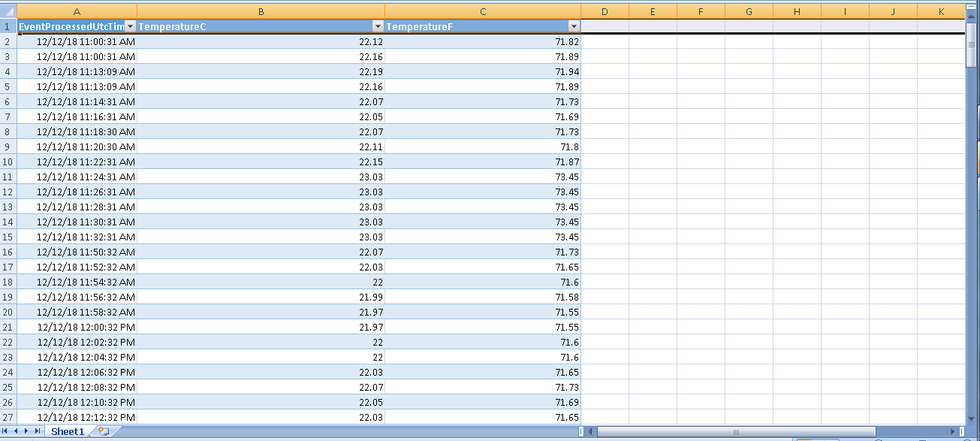Go to next sheet tab arrow
Viewport: 980px width, 441px height.
coord(27,431)
